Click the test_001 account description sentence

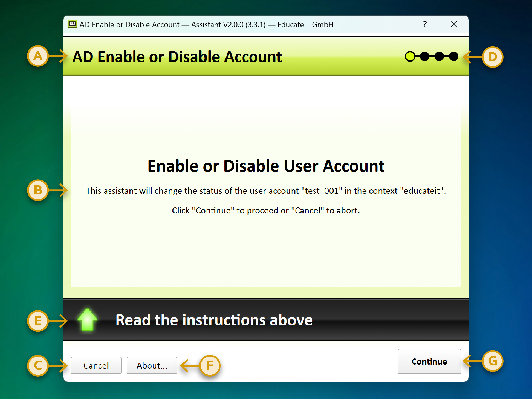pyautogui.click(x=266, y=191)
